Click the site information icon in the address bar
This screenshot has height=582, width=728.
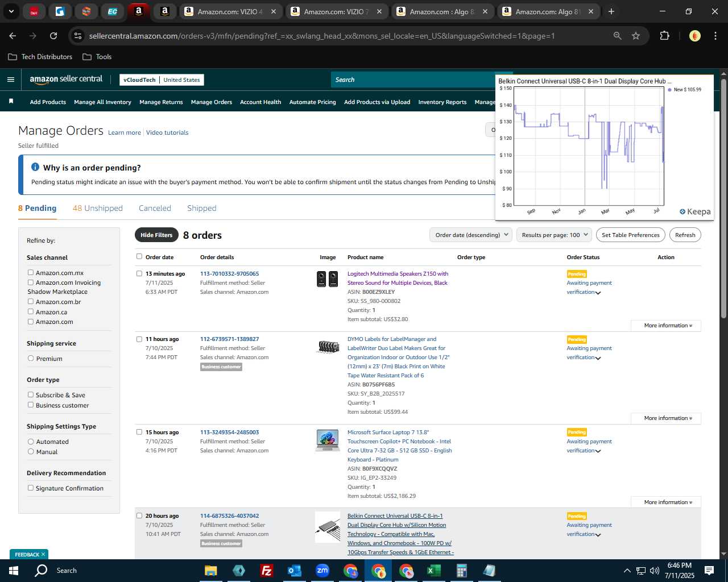pyautogui.click(x=78, y=36)
